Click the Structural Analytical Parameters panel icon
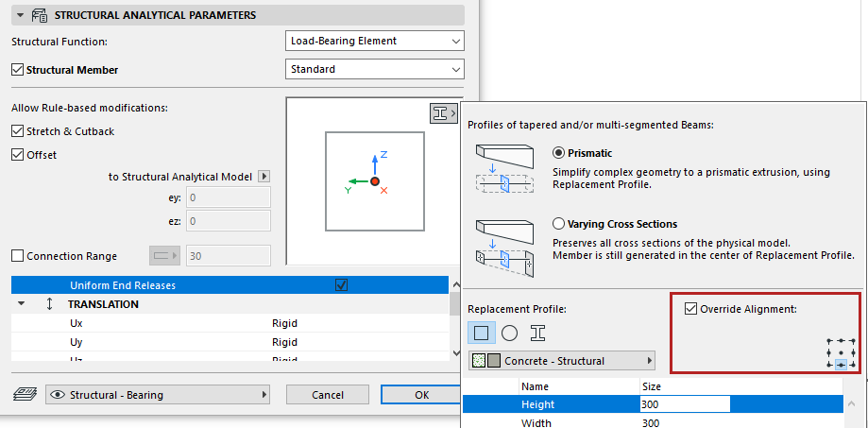Screen dimensions: 868x428 tap(40, 15)
